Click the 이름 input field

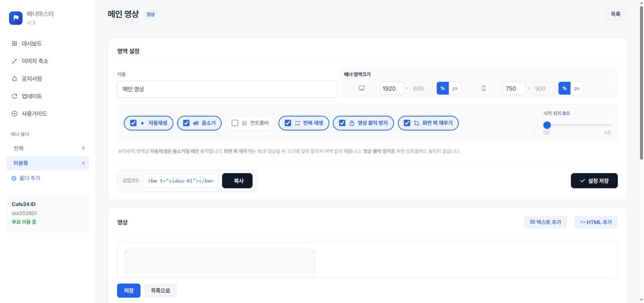click(x=227, y=89)
